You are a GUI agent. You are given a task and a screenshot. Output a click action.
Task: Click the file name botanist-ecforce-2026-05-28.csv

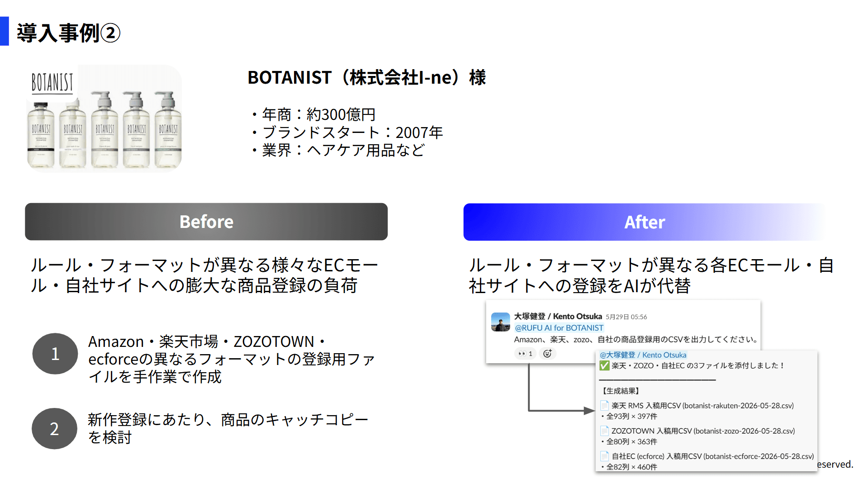[758, 456]
